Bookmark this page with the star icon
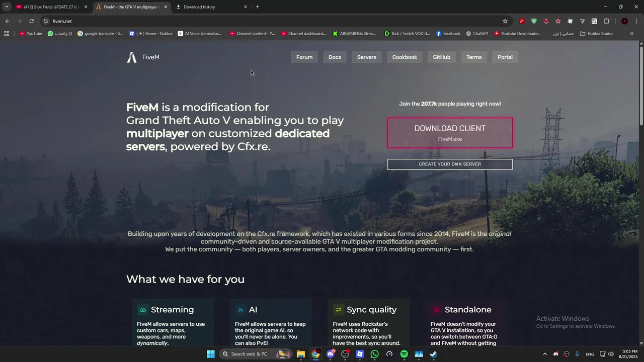The height and width of the screenshot is (362, 644). [x=505, y=21]
